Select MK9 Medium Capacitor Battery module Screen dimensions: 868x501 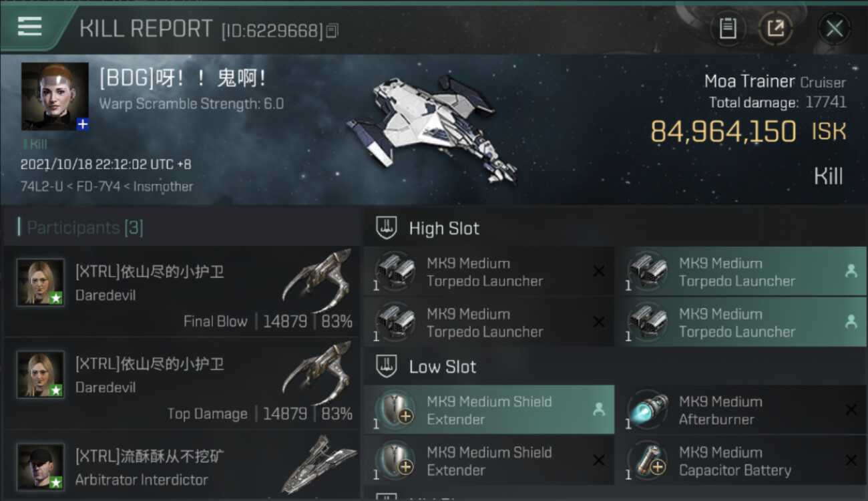tap(741, 461)
